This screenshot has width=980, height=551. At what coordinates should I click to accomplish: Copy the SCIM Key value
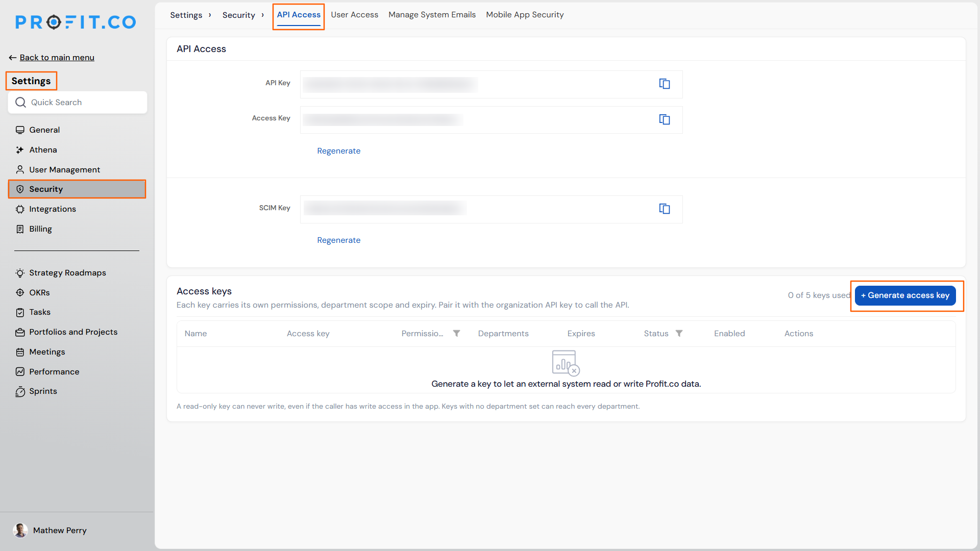click(664, 209)
